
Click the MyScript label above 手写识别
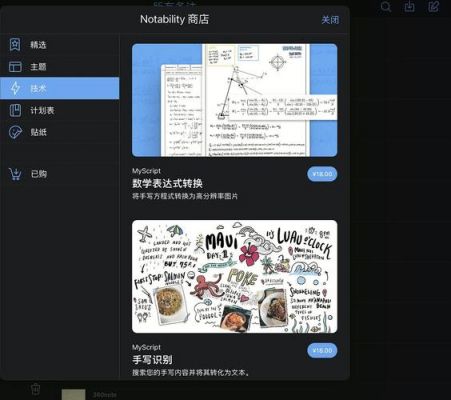146,347
